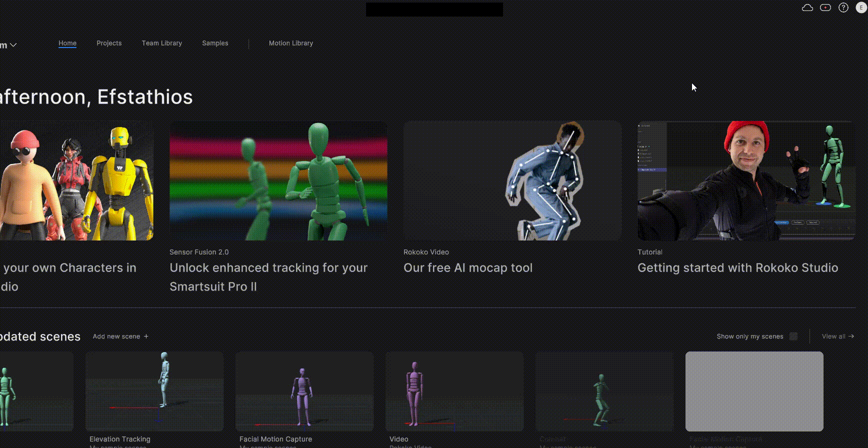Click the "Video" scene name

[x=399, y=439]
